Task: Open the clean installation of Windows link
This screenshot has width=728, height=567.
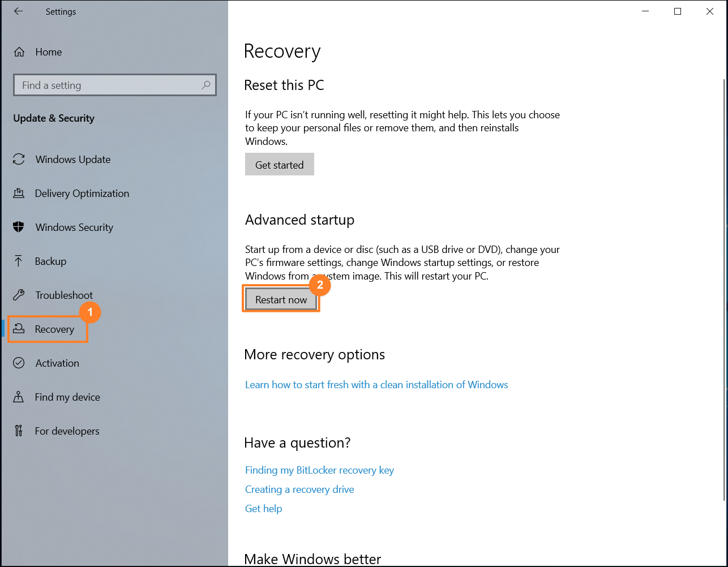Action: 376,384
